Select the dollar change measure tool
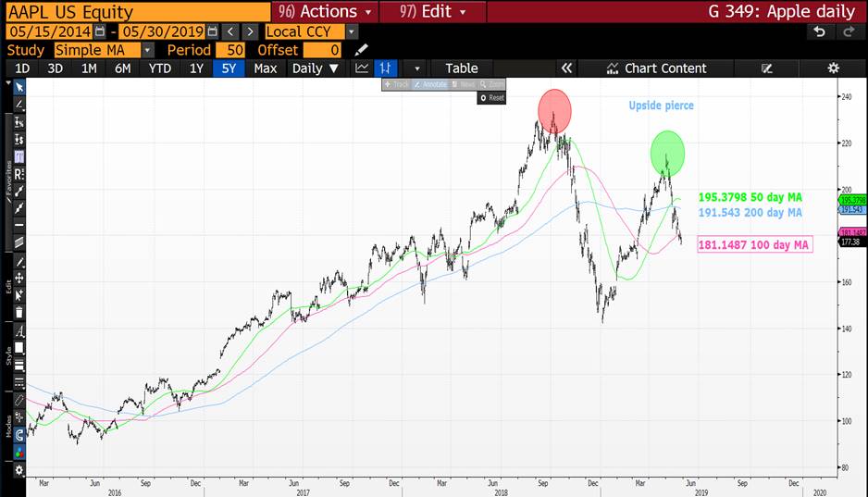The image size is (868, 497). pyautogui.click(x=19, y=139)
